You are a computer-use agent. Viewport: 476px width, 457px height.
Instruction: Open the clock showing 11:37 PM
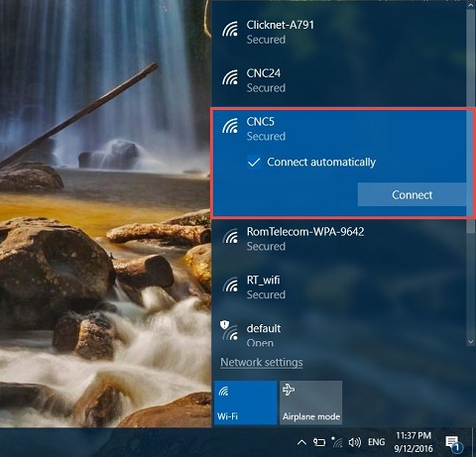[414, 442]
